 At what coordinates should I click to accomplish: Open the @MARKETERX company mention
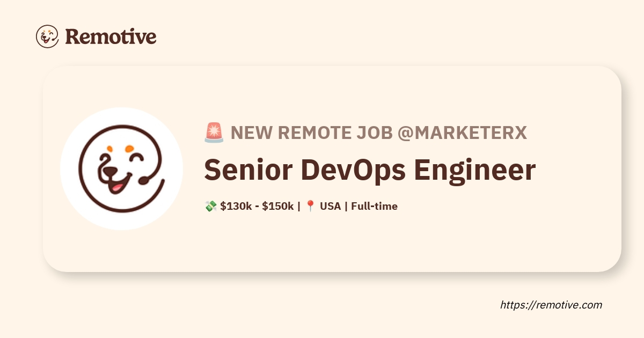(x=462, y=133)
